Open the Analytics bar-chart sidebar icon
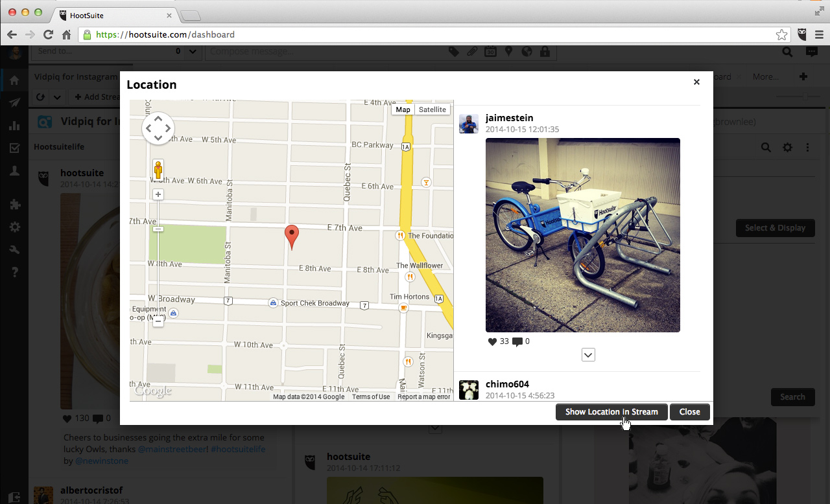Screen dimensions: 830x504 pos(14,125)
